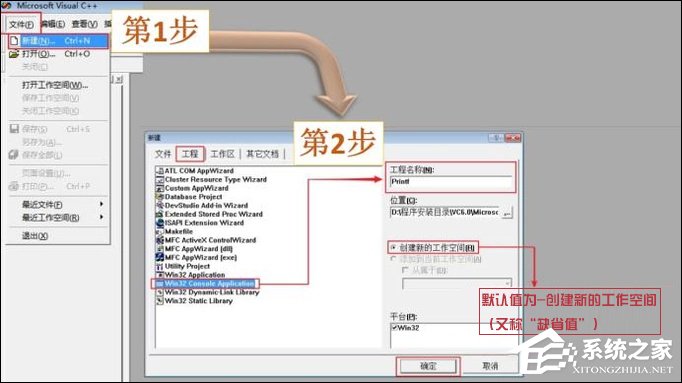Open the 从属于 dependency dropdown

(507, 284)
